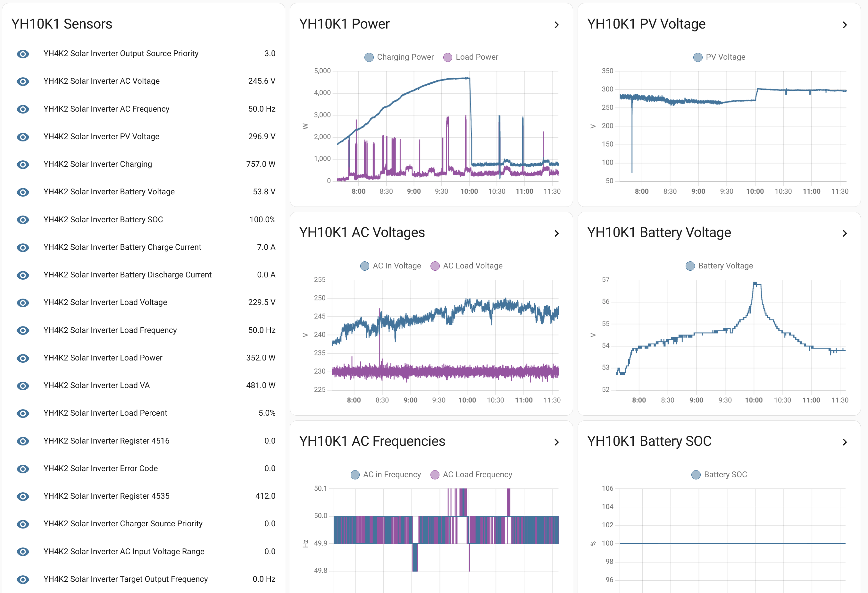Click the 7.0 A charge current value
This screenshot has width=868, height=593.
(266, 247)
